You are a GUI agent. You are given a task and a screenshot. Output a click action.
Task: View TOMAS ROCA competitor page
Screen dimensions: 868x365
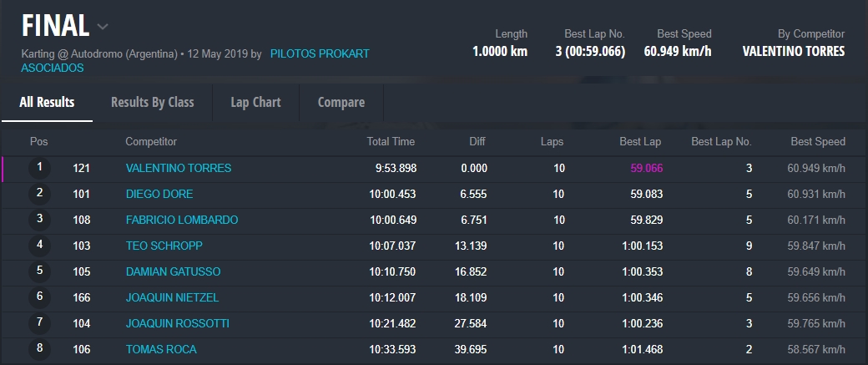click(x=161, y=349)
